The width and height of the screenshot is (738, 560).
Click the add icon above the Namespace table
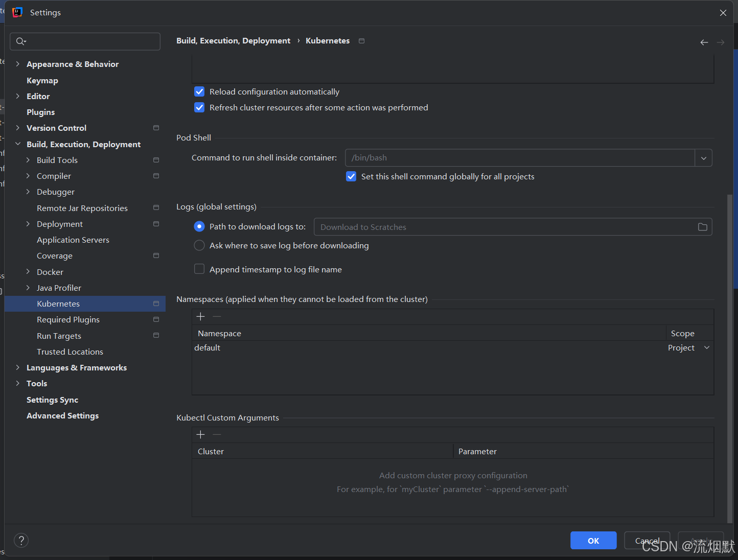tap(200, 316)
